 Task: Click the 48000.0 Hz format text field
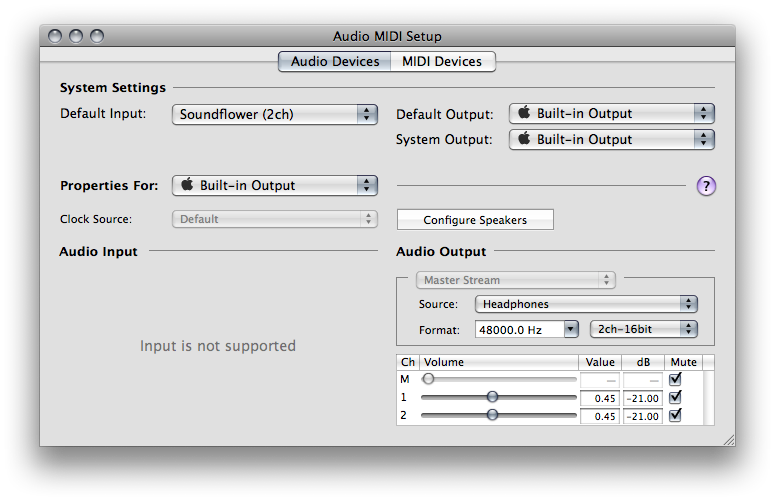[519, 330]
